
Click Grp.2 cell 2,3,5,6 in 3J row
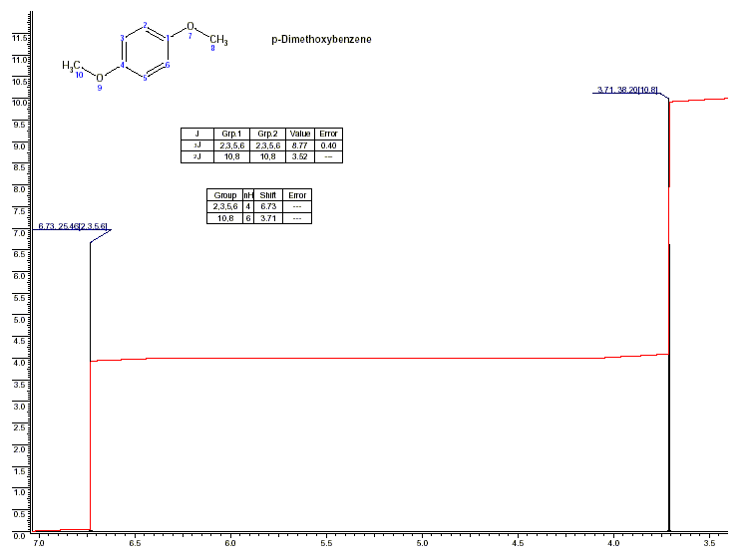267,145
